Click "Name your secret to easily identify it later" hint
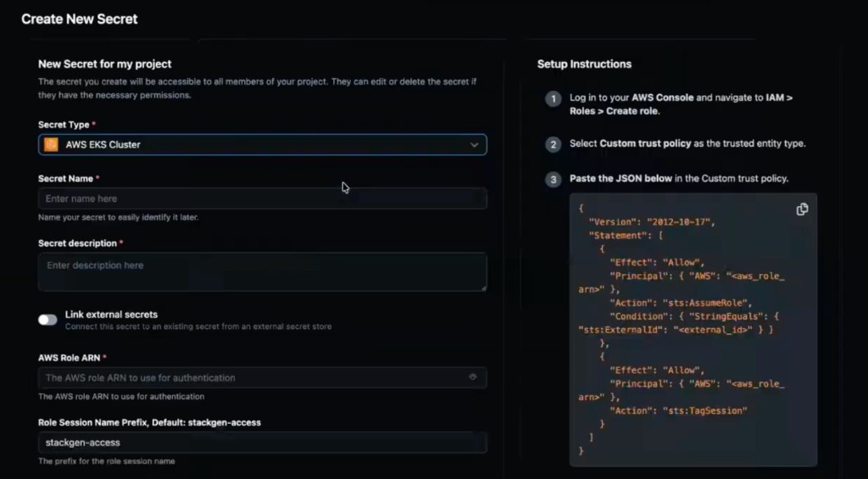The width and height of the screenshot is (868, 479). (119, 217)
